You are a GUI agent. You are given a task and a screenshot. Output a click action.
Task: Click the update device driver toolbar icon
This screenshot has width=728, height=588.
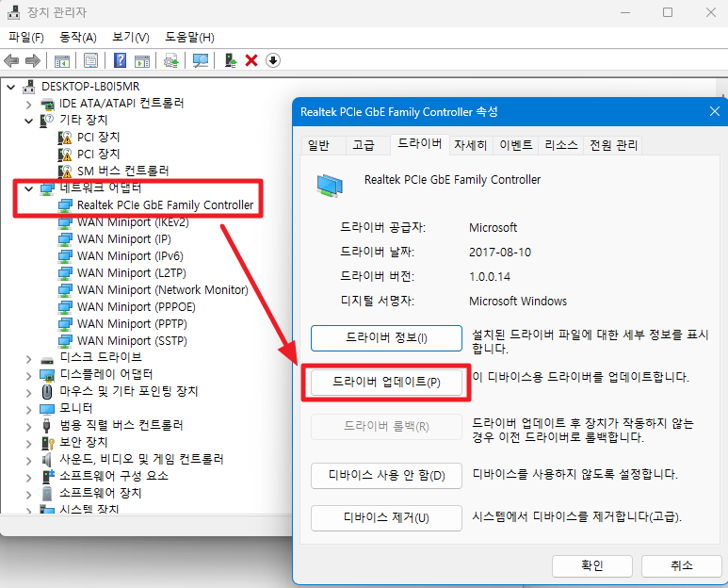coord(231,60)
